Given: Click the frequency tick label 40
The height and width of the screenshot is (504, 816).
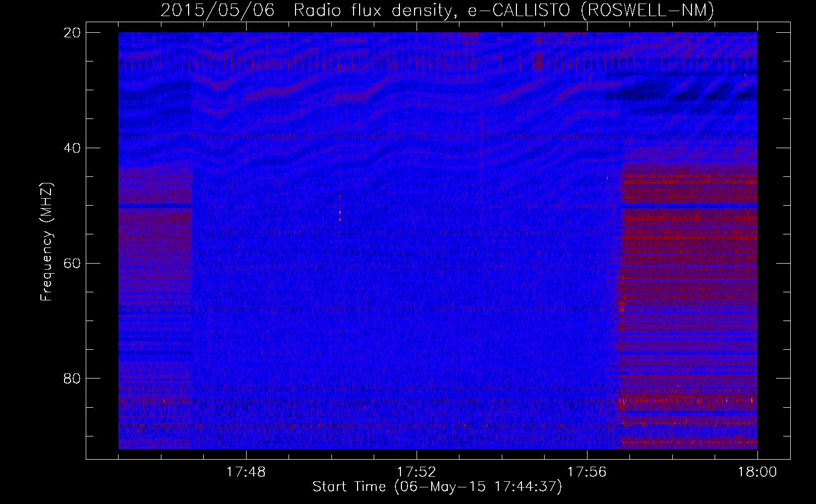Looking at the screenshot, I should coord(72,148).
